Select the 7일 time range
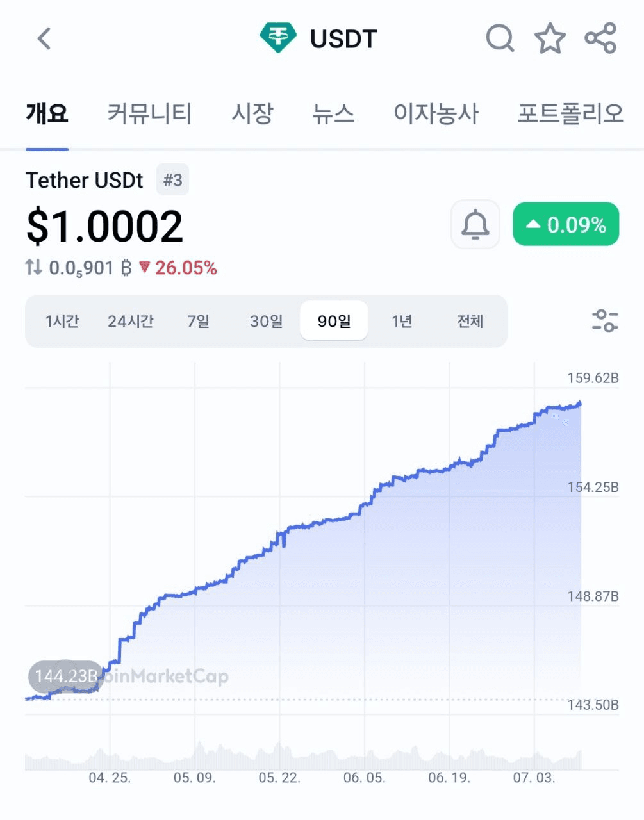Viewport: 644px width, 820px height. tap(199, 321)
